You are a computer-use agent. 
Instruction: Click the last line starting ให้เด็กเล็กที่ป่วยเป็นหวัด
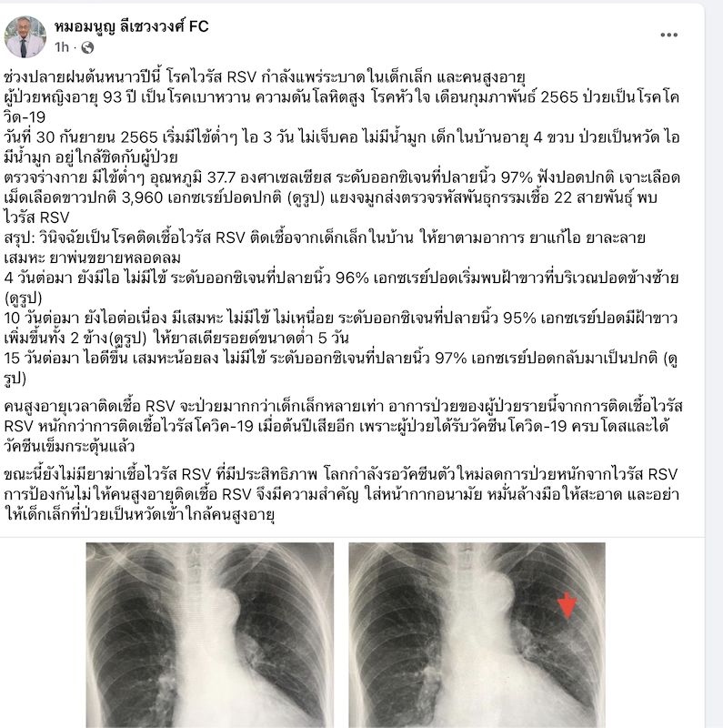[139, 514]
